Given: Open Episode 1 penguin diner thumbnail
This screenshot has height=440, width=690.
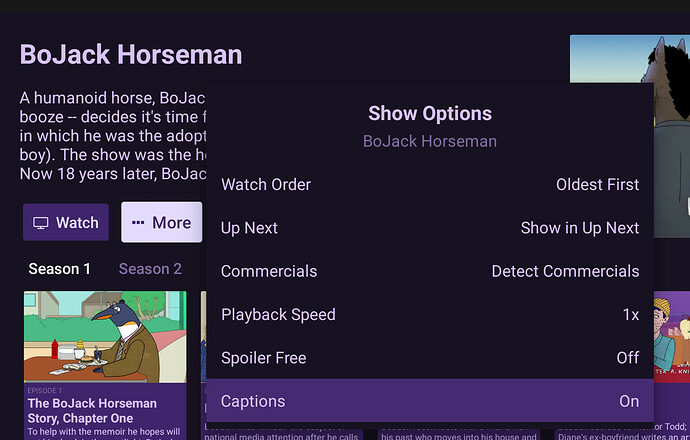Looking at the screenshot, I should tap(105, 337).
